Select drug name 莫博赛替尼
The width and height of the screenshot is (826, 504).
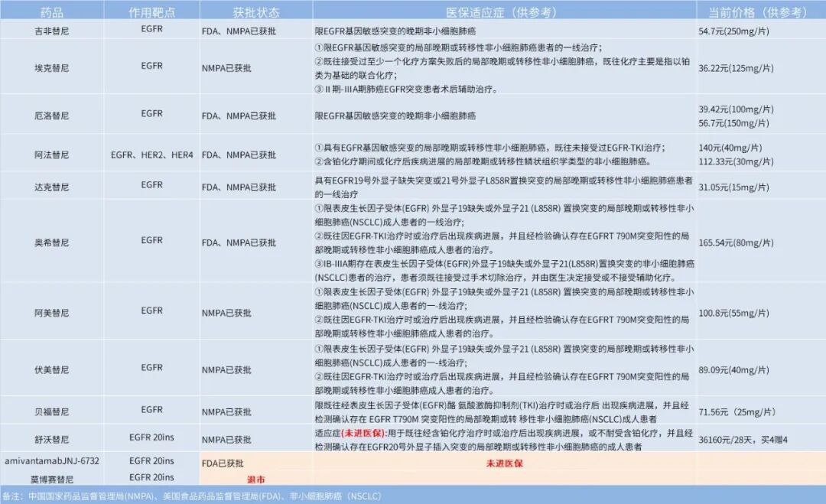[x=52, y=480]
